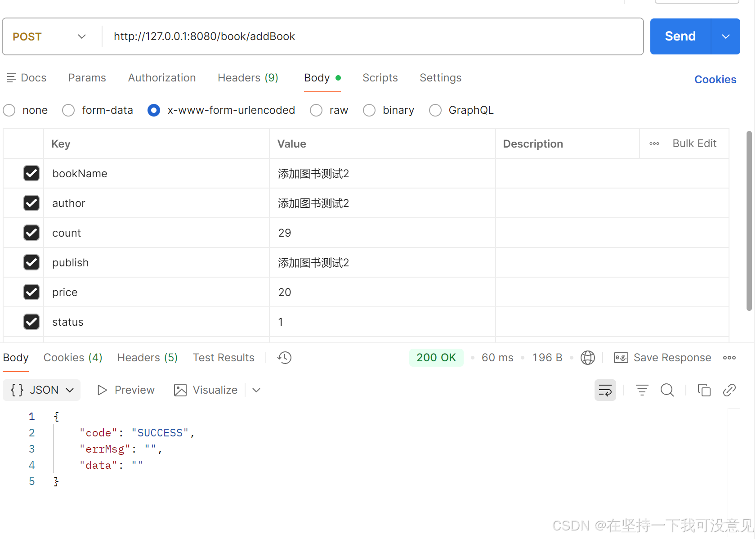
Task: Click the Preview play icon
Action: point(102,390)
